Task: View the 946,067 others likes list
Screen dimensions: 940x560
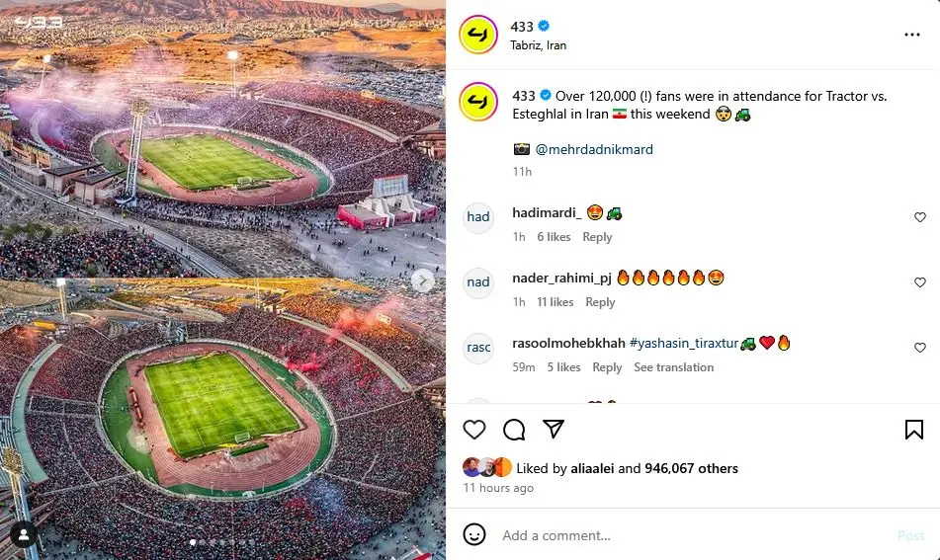Action: (x=691, y=468)
